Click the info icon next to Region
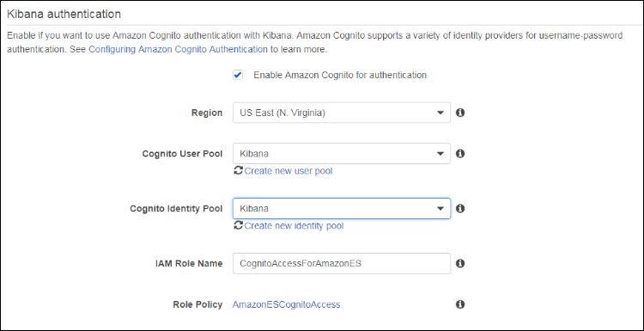 point(460,113)
